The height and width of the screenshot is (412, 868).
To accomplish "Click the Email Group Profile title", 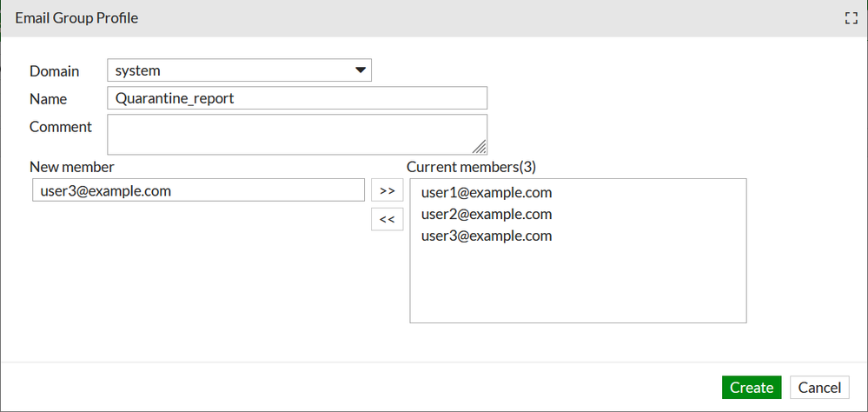I will (x=76, y=18).
